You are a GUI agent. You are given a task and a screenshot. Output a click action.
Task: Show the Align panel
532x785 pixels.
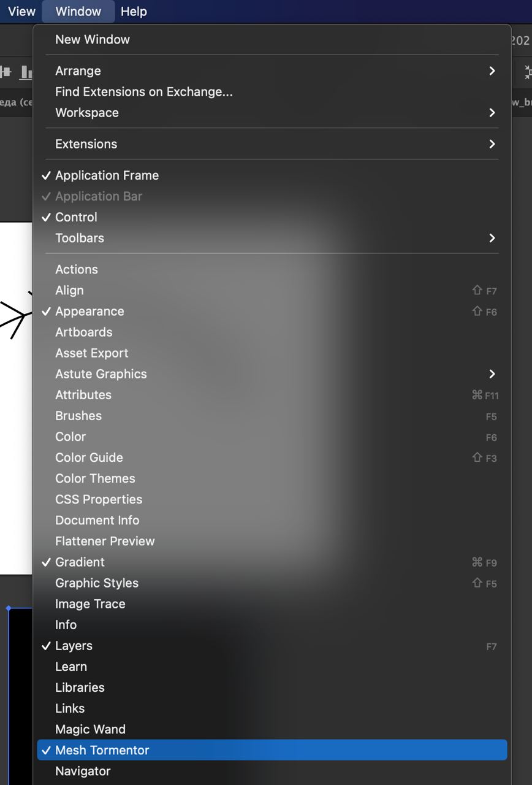(272, 290)
